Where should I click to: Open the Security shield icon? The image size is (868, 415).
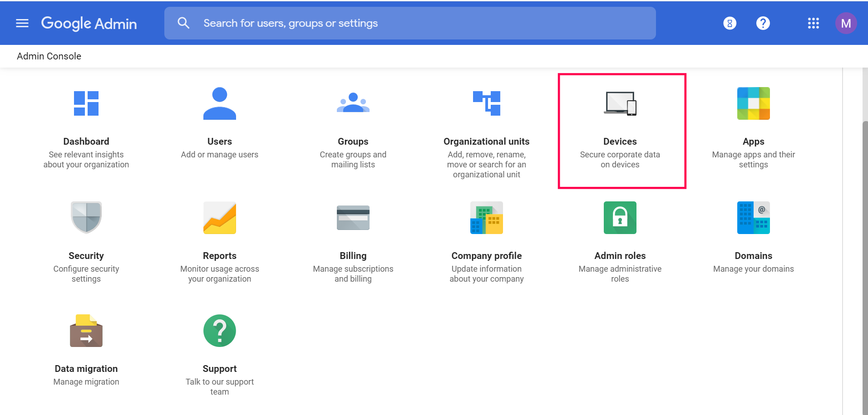86,218
